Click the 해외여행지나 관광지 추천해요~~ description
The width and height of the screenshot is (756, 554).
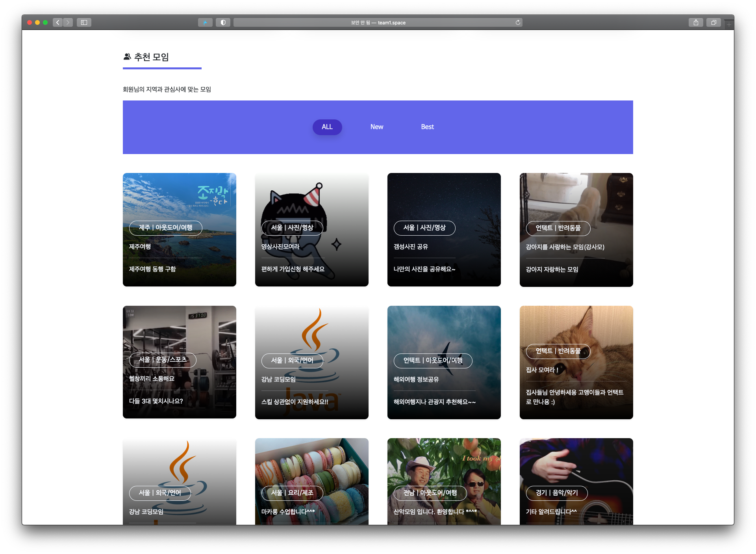[x=435, y=402]
